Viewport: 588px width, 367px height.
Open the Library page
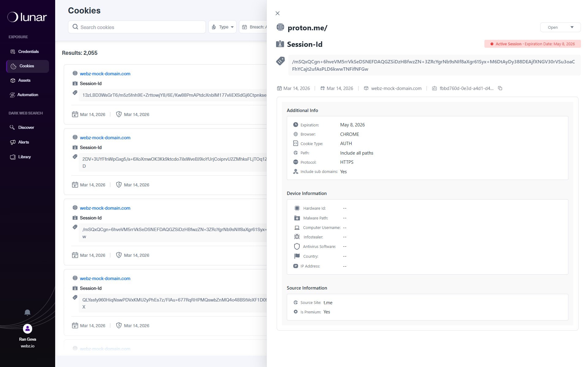[25, 157]
